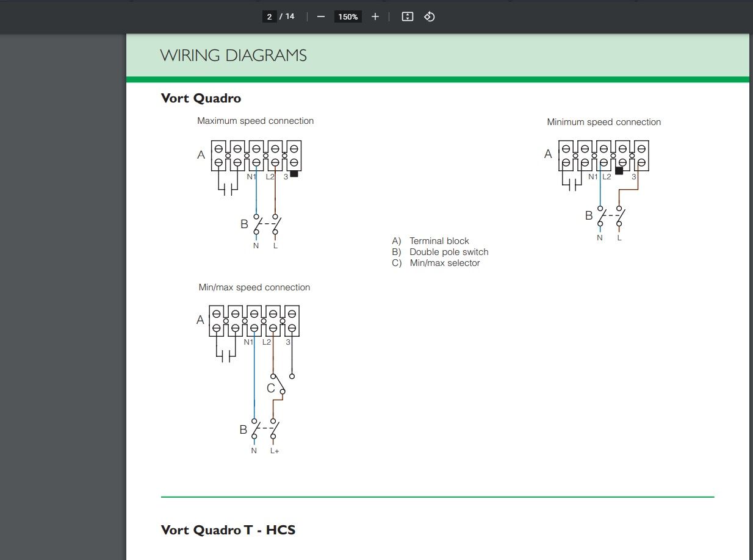Click the 150% zoom level field
The width and height of the screenshot is (753, 560).
(348, 16)
